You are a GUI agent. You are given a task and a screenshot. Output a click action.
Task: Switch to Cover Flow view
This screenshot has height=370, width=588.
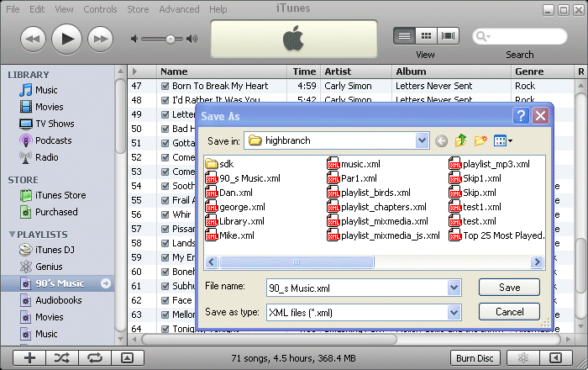point(448,36)
